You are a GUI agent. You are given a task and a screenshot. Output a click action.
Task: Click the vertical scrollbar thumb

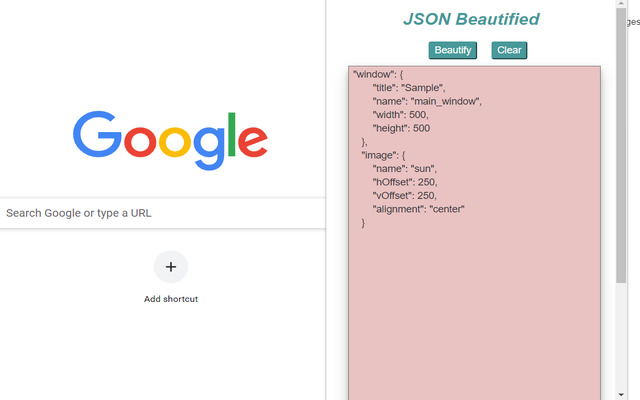coord(621,145)
